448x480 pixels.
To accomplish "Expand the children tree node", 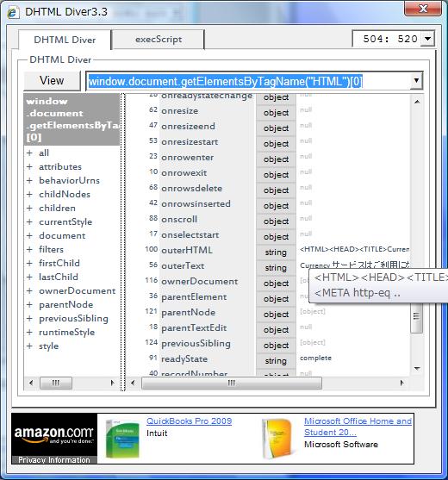I will pyautogui.click(x=29, y=208).
